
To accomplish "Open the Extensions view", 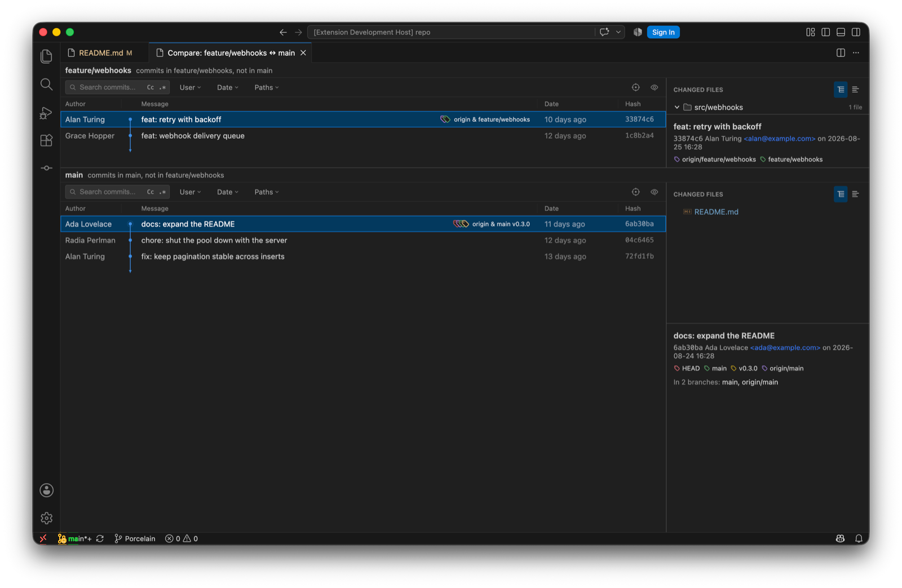I will 46,140.
